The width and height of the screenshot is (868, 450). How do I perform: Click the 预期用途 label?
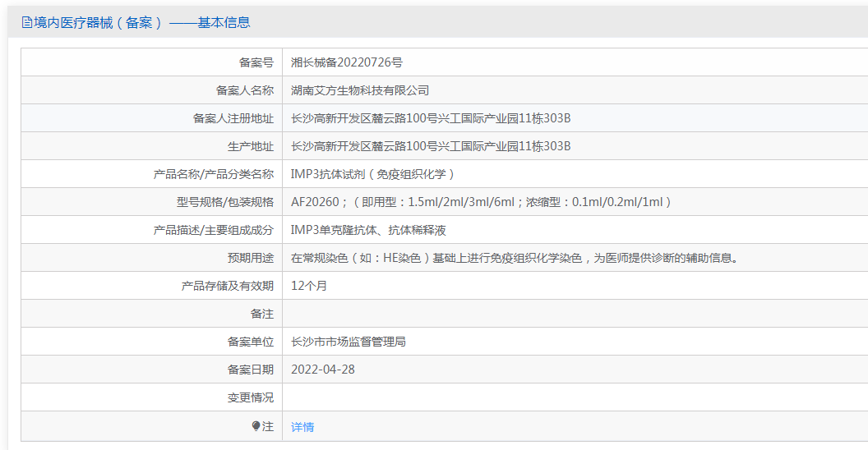250,258
